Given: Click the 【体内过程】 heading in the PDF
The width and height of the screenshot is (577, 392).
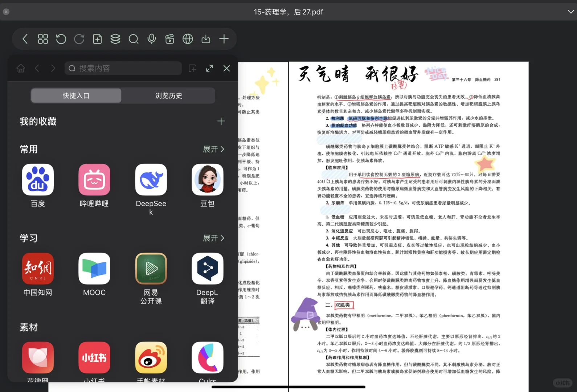Looking at the screenshot, I should pos(337,330).
